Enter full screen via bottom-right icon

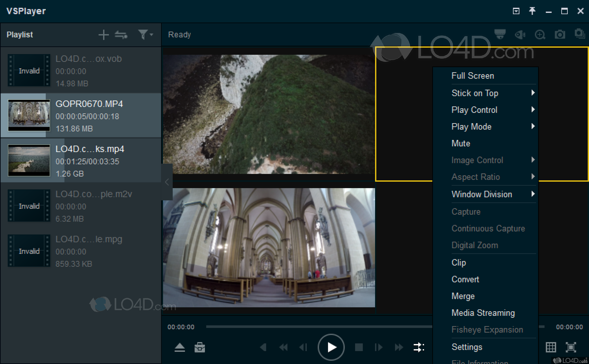[x=571, y=347]
